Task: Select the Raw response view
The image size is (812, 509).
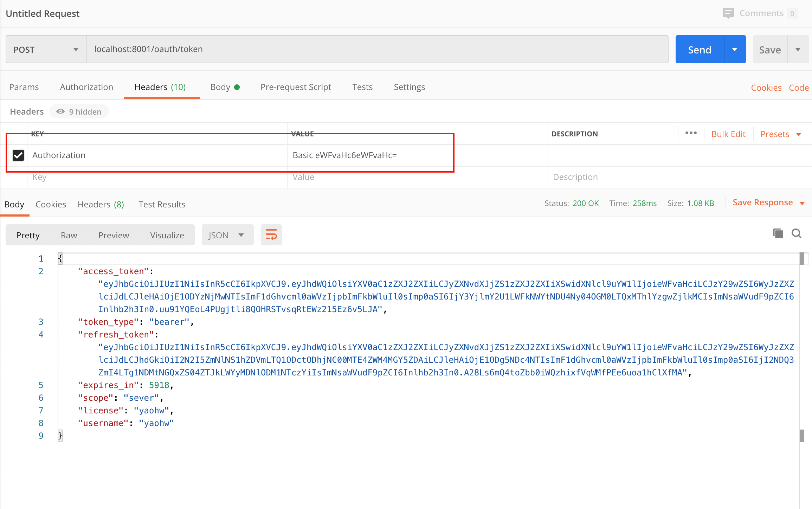Action: click(x=69, y=235)
